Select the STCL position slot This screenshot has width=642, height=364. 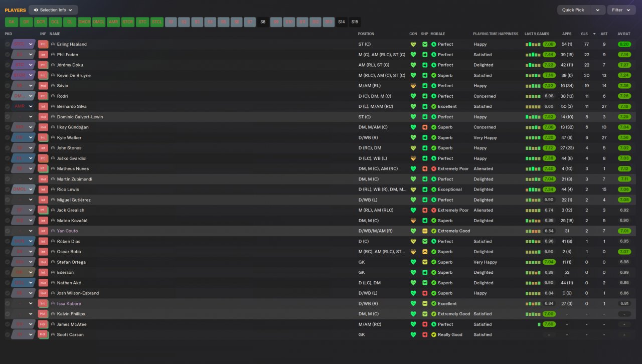click(x=157, y=22)
